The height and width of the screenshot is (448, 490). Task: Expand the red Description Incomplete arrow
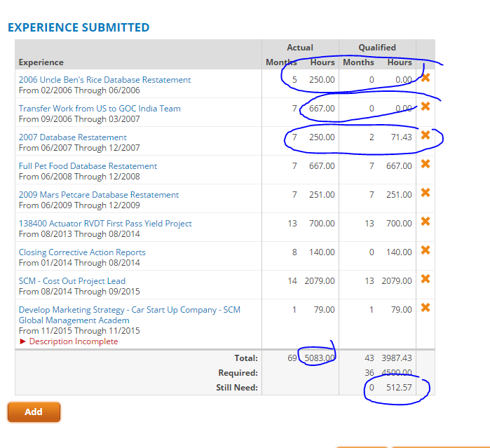[x=22, y=341]
